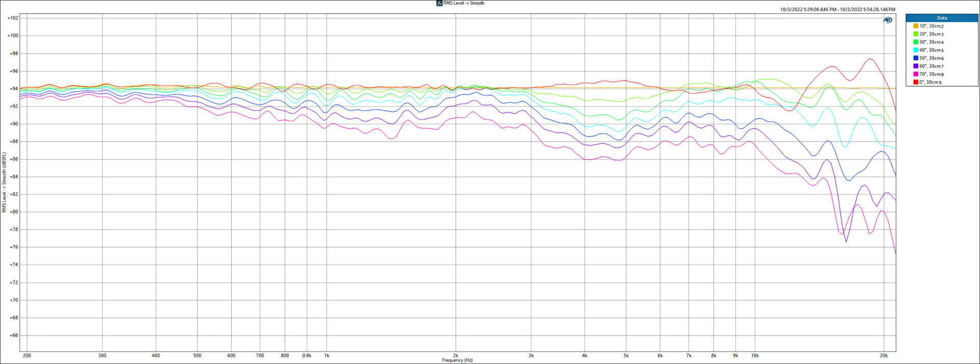
Task: Click the 200 tick on frequency axis
Action: point(27,355)
